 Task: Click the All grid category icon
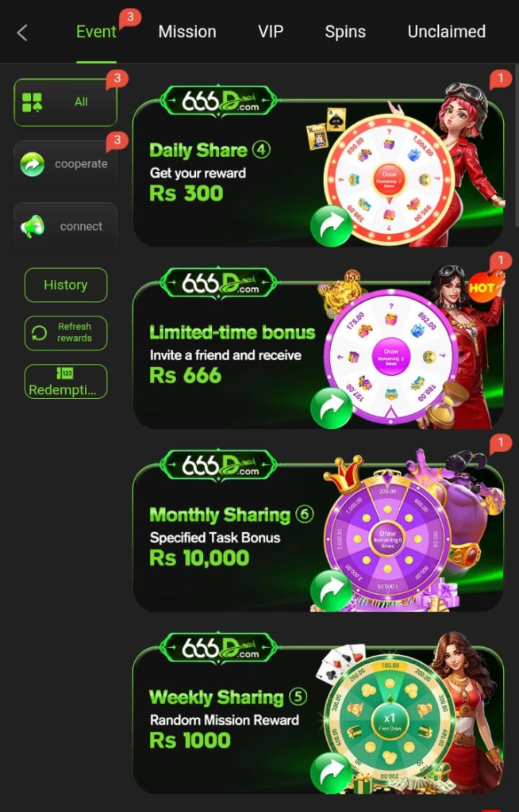(x=33, y=102)
